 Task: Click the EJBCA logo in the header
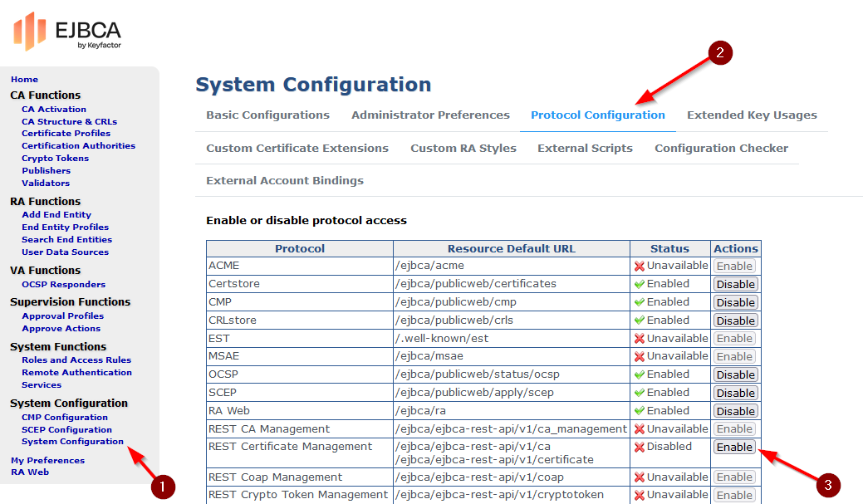[x=67, y=32]
